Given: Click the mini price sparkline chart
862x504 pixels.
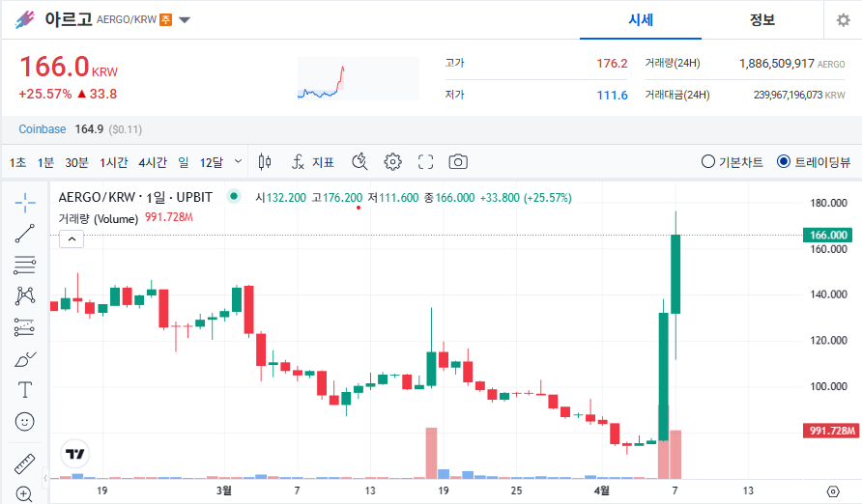Looking at the screenshot, I should (358, 78).
